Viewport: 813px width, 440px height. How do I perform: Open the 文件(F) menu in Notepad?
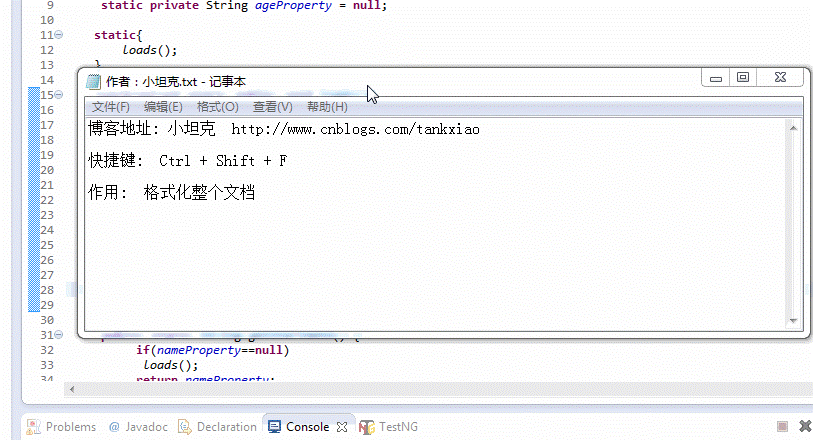pyautogui.click(x=110, y=107)
